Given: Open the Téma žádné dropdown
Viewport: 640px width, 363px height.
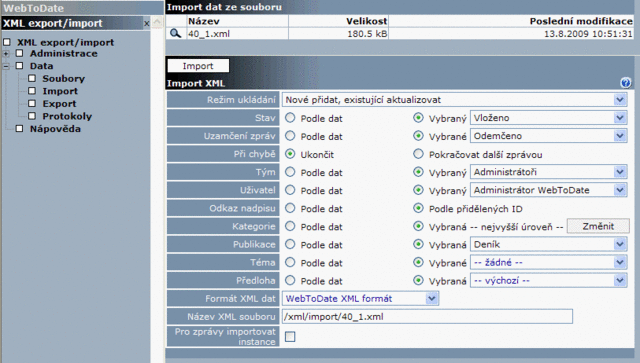Looking at the screenshot, I should tap(549, 262).
